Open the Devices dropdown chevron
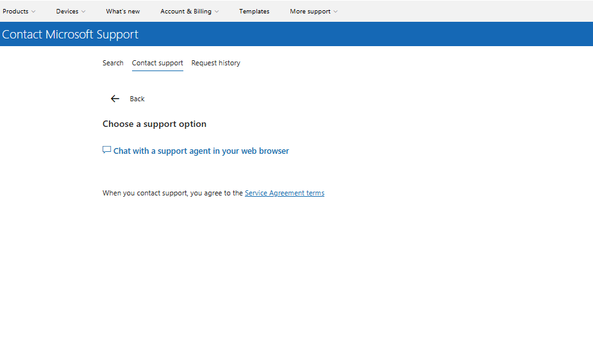Screen dimensions: 593x364 click(x=83, y=12)
